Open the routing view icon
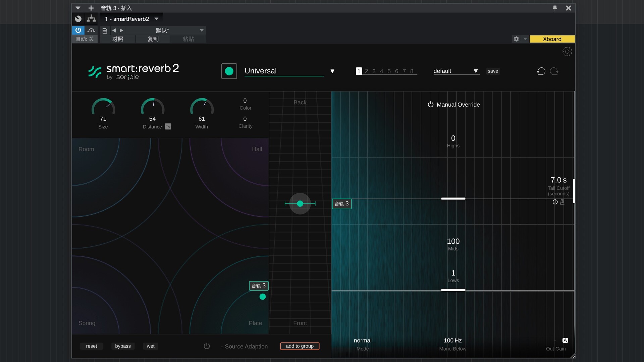The image size is (644, 362). 91,19
